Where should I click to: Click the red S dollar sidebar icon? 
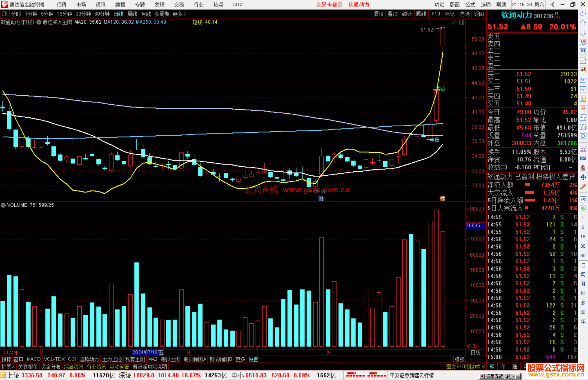(583, 168)
